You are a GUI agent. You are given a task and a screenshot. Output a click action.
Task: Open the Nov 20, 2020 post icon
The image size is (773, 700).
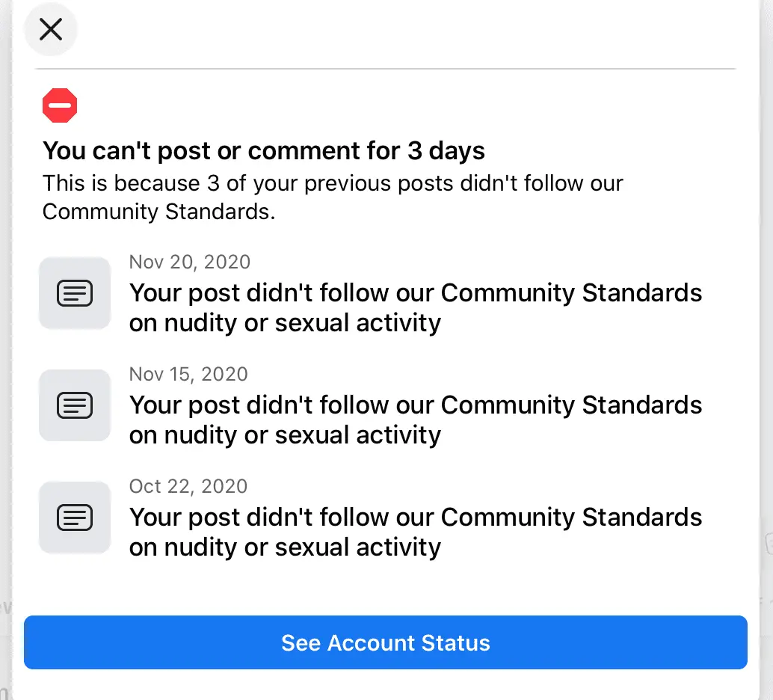click(75, 293)
